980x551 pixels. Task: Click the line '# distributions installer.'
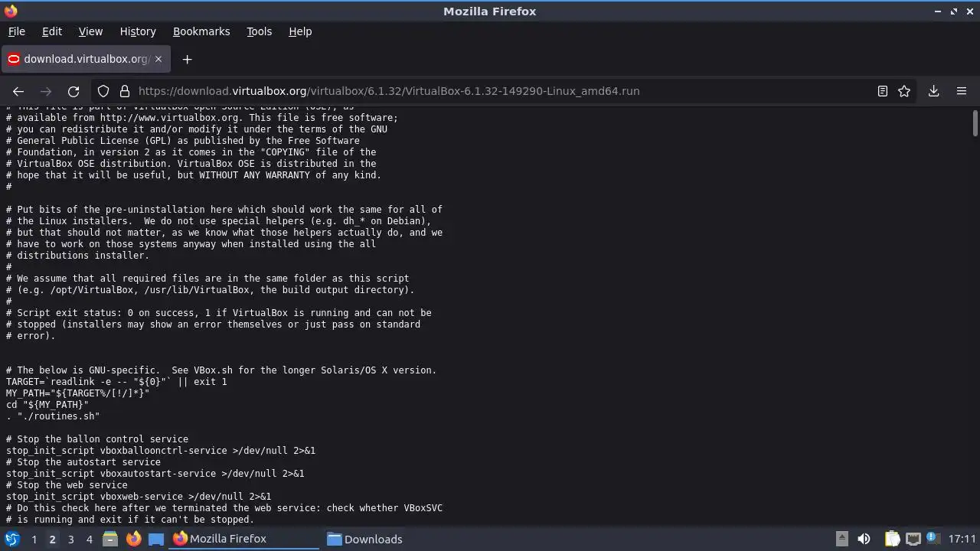(77, 256)
